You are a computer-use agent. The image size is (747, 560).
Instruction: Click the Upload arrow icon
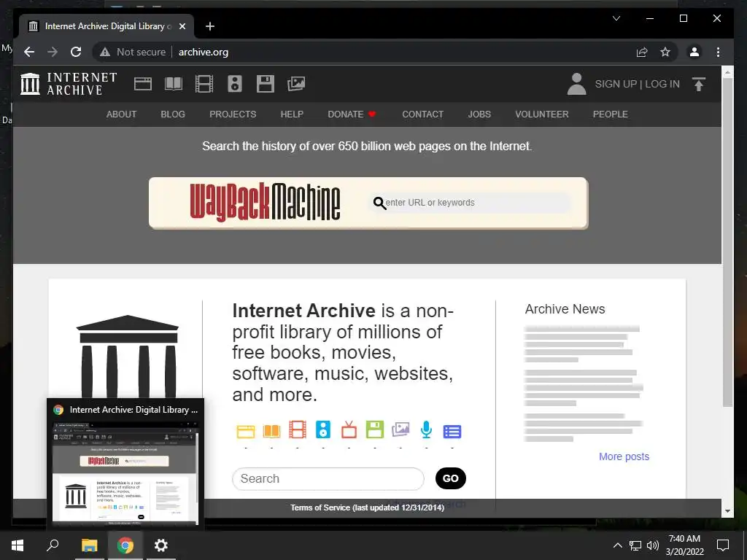[x=698, y=85]
